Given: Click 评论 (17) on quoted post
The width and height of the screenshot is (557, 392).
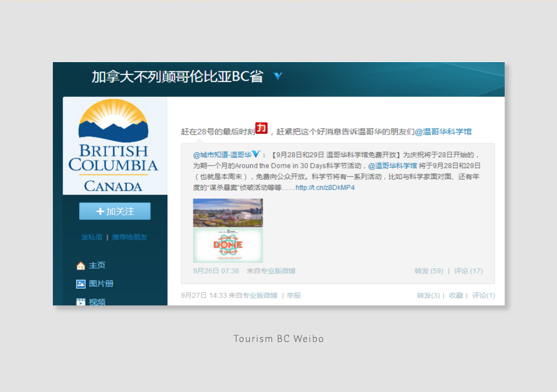Looking at the screenshot, I should (468, 271).
